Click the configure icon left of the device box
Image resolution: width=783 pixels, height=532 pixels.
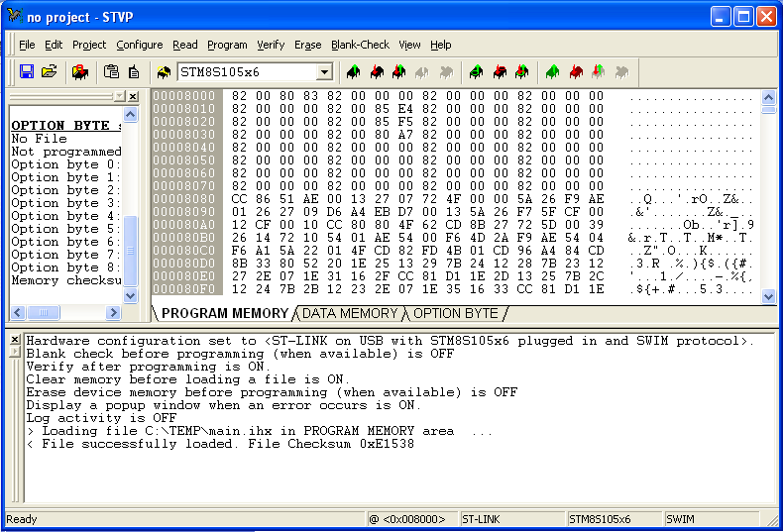[164, 72]
